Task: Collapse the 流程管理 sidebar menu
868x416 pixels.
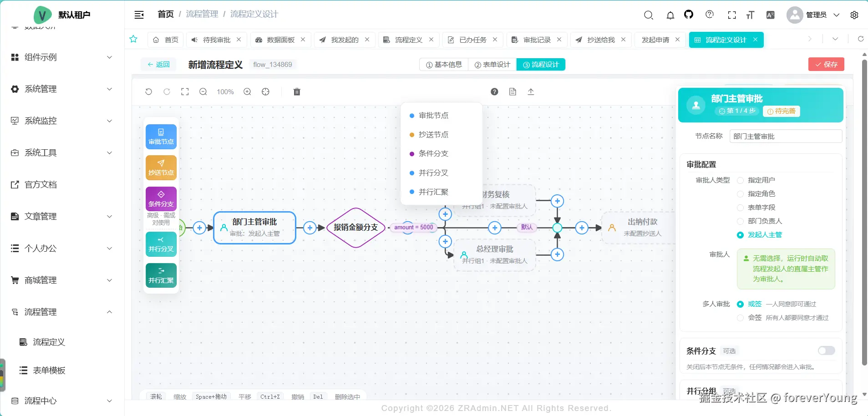Action: click(x=62, y=312)
